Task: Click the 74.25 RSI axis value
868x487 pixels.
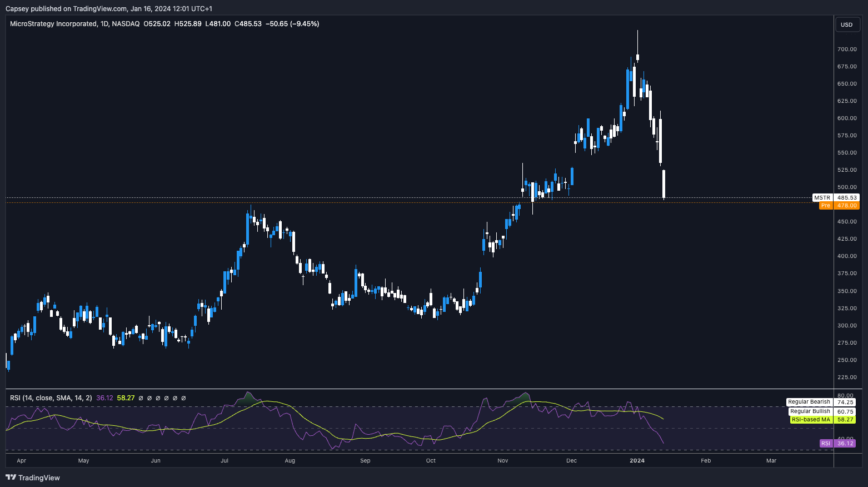Action: pyautogui.click(x=845, y=402)
